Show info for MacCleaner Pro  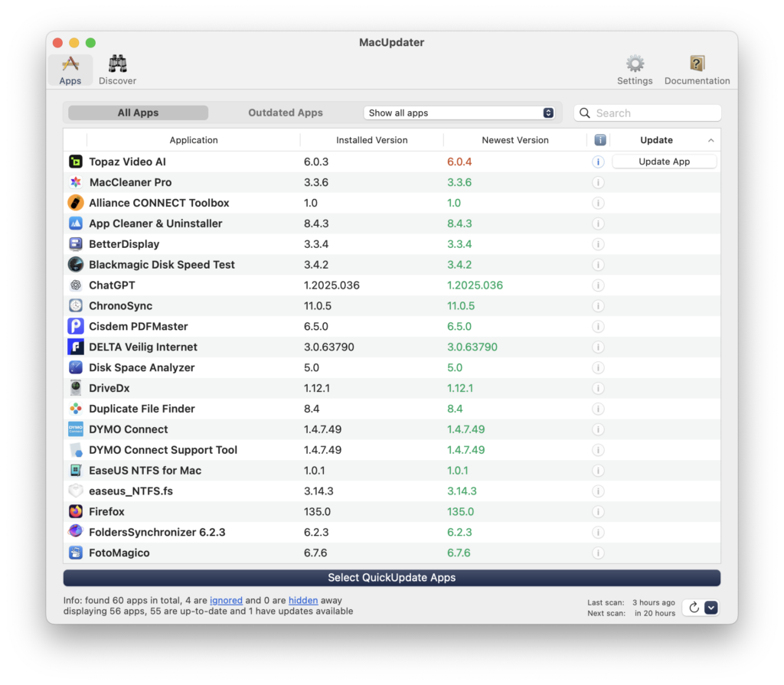(598, 182)
